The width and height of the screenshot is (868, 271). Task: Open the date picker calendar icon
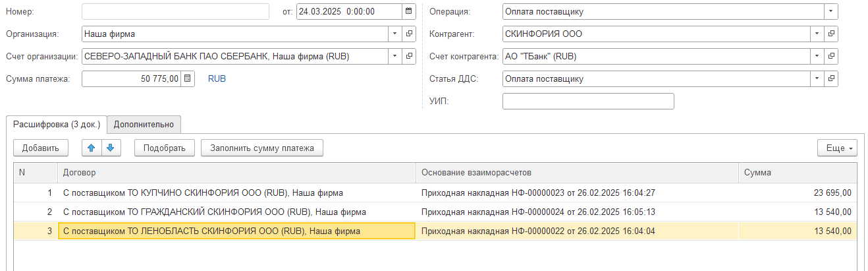click(409, 12)
